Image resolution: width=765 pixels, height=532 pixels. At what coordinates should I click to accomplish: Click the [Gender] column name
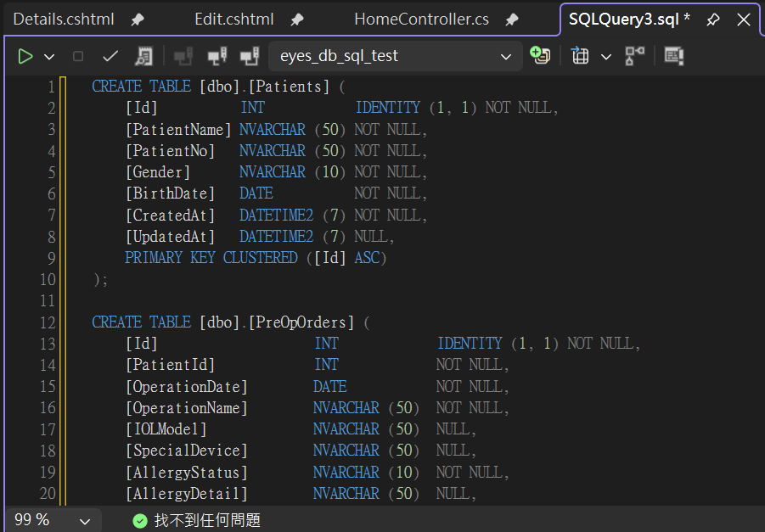158,172
